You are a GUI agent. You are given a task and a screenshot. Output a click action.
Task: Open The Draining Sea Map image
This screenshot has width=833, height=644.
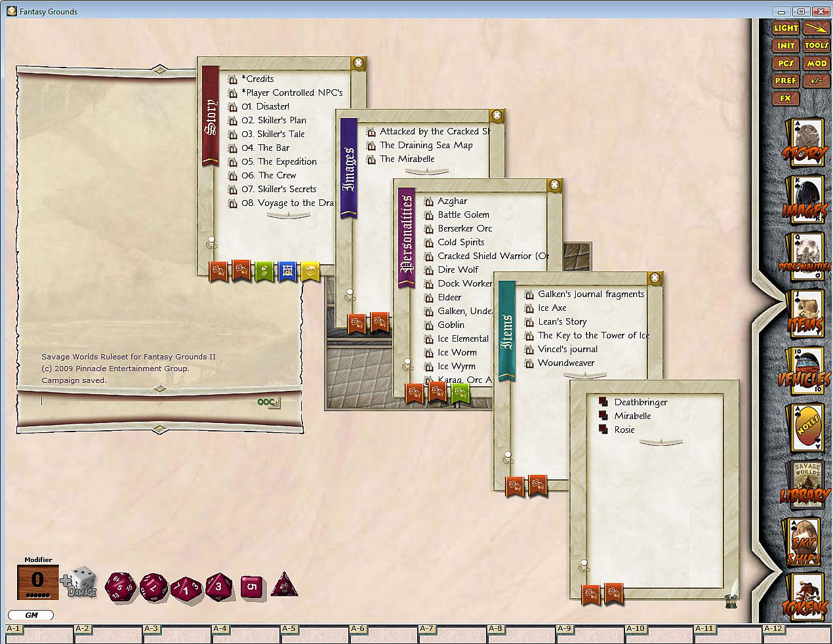coord(426,145)
